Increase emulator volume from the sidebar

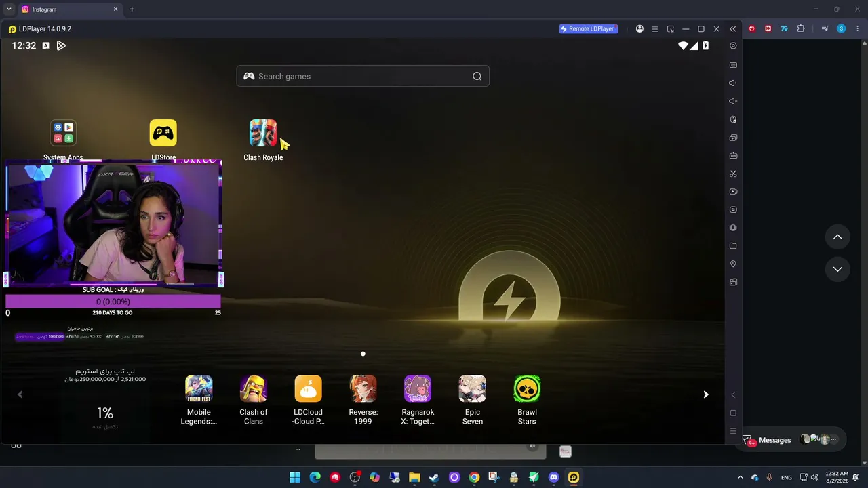(x=733, y=83)
